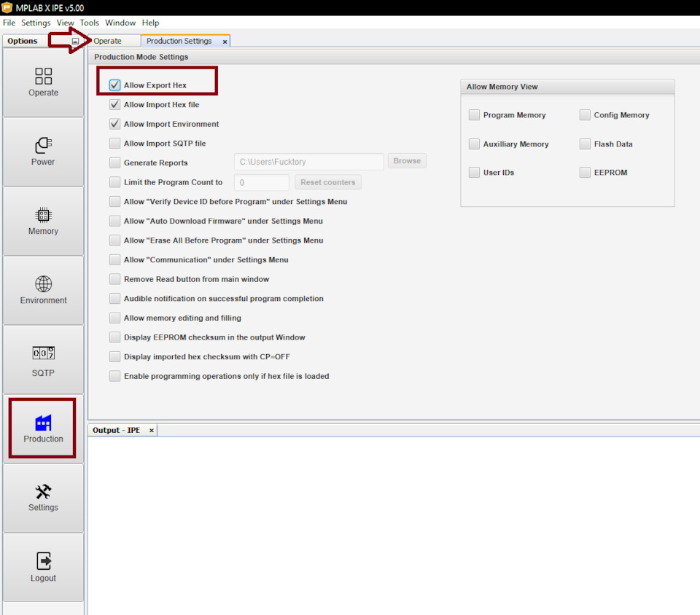Click the Reset counters button

(327, 182)
